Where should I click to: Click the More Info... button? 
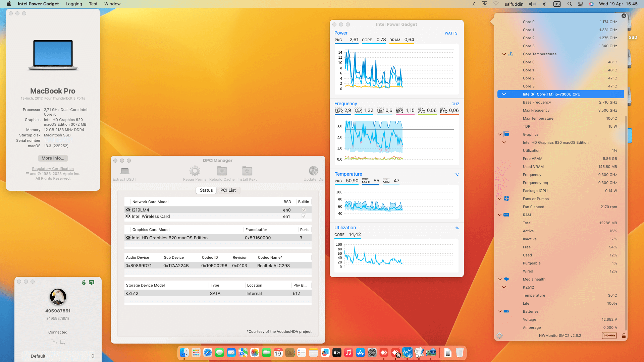[x=53, y=158]
